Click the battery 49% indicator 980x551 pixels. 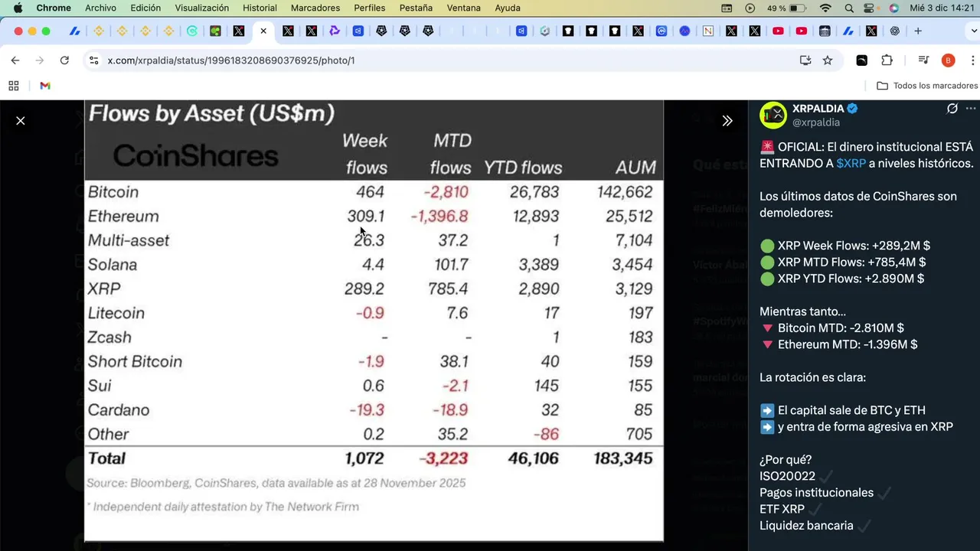[x=786, y=8]
